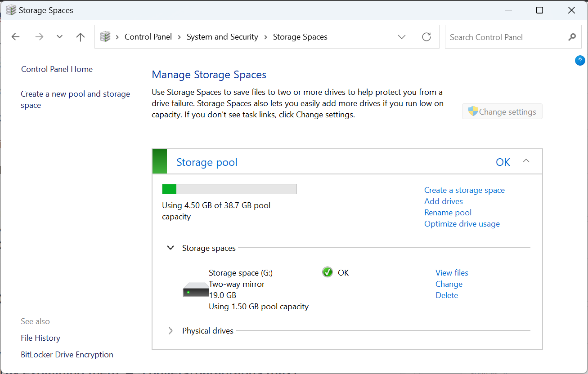Image resolution: width=588 pixels, height=374 pixels.
Task: Navigate to System and Security breadcrumb
Action: click(222, 37)
